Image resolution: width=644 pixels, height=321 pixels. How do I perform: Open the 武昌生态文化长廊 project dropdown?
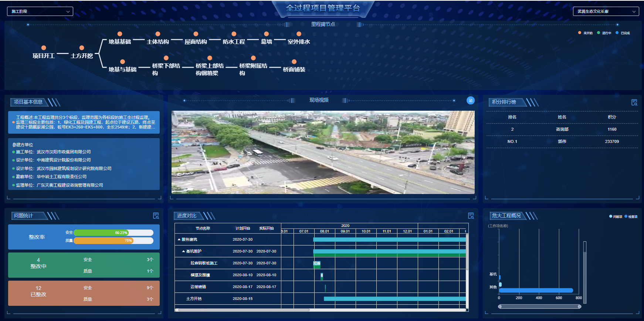[606, 11]
